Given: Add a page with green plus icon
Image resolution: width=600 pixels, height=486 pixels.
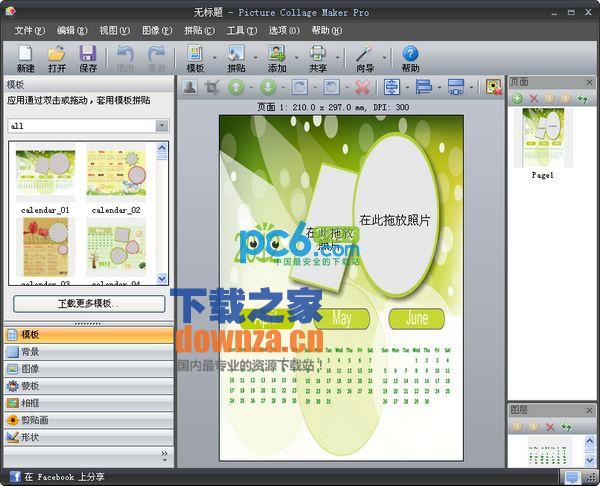Looking at the screenshot, I should tap(517, 98).
